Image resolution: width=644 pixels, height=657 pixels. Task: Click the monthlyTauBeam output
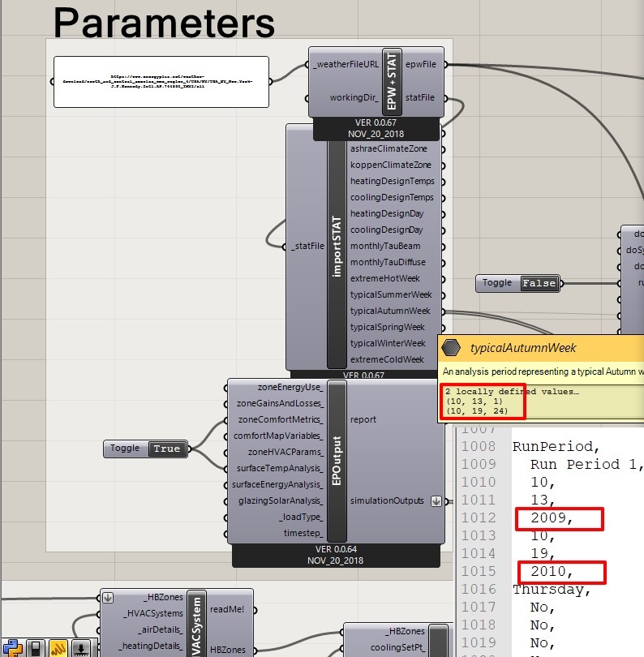point(385,246)
